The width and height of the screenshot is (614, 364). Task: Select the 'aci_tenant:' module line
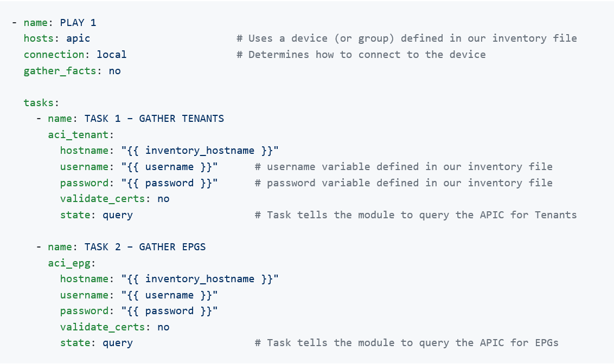click(81, 135)
